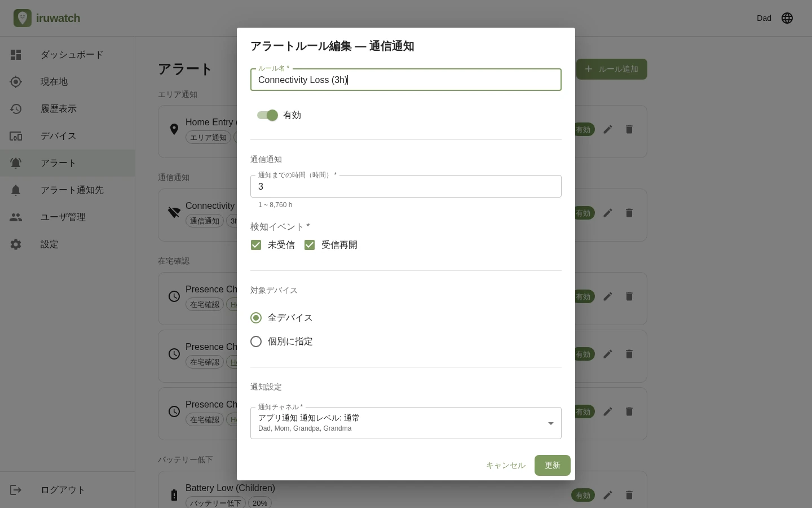812x508 pixels.
Task: Uncheck the 未受信 checkbox
Action: [x=256, y=245]
